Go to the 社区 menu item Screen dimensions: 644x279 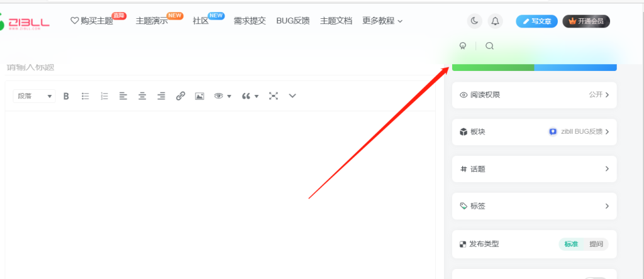coord(201,21)
